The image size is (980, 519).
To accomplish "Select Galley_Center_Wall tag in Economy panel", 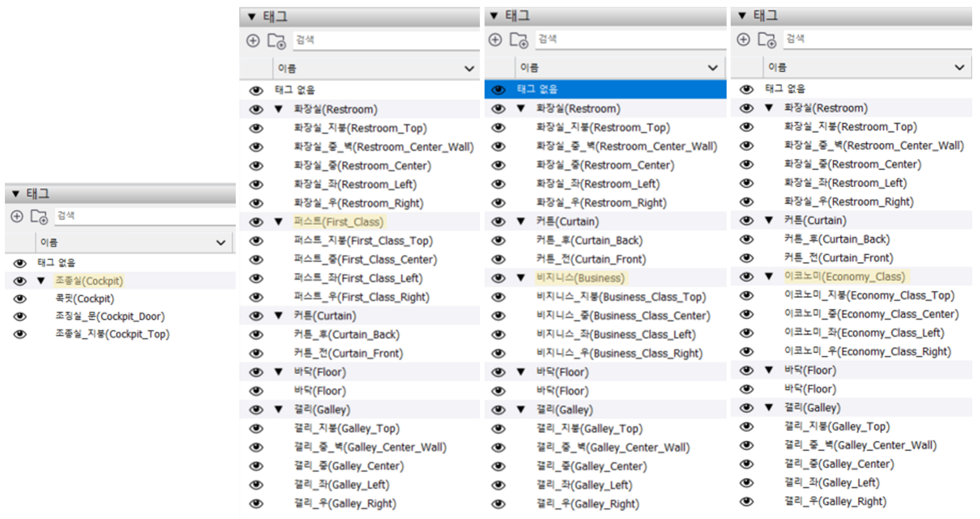I will [x=860, y=445].
